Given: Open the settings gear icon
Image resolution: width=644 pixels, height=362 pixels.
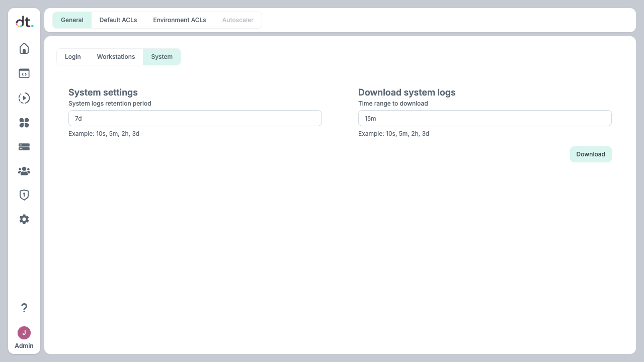Looking at the screenshot, I should coord(24,219).
